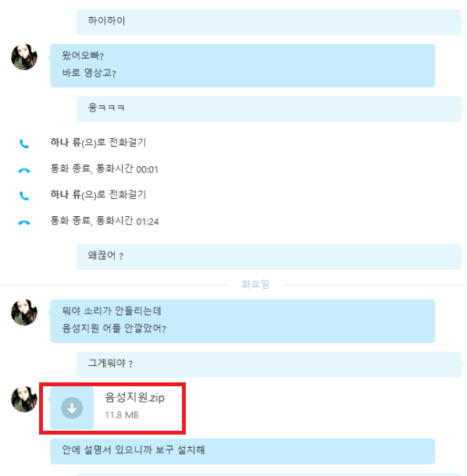Select the 음성지원.zip file name
Image resolution: width=467 pixels, height=476 pixels.
click(x=134, y=397)
